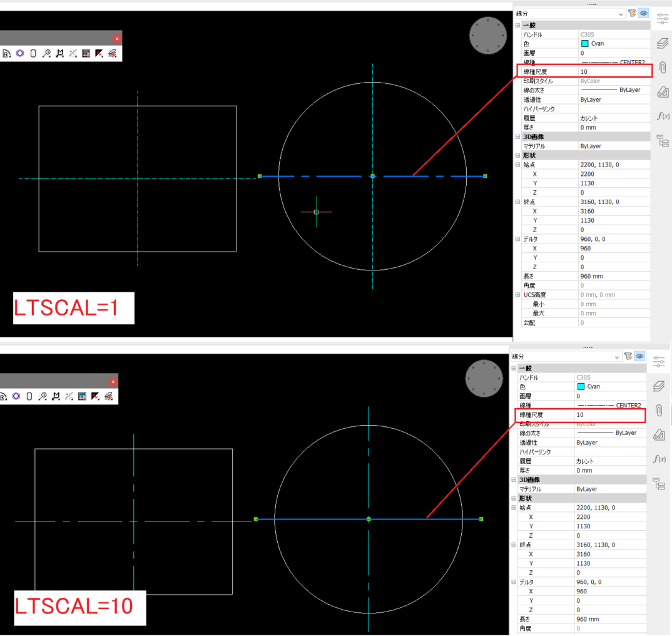Open the zoom tool with the magnifier icon
This screenshot has height=636, width=672.
46,53
